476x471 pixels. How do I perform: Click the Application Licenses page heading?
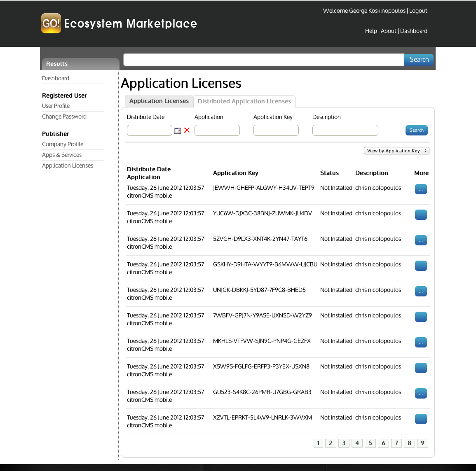[181, 84]
